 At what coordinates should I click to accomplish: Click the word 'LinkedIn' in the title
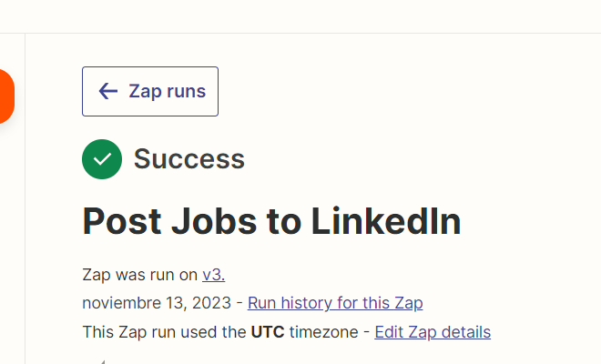click(386, 221)
